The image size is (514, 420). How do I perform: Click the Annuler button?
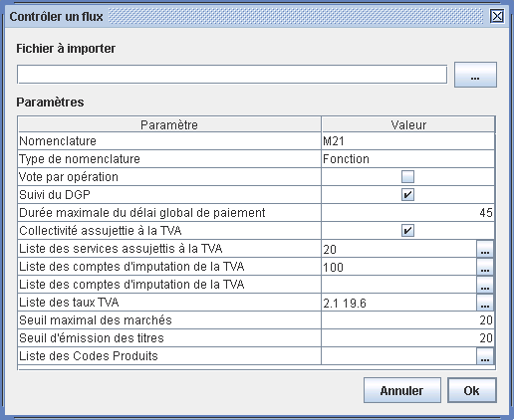coord(402,390)
